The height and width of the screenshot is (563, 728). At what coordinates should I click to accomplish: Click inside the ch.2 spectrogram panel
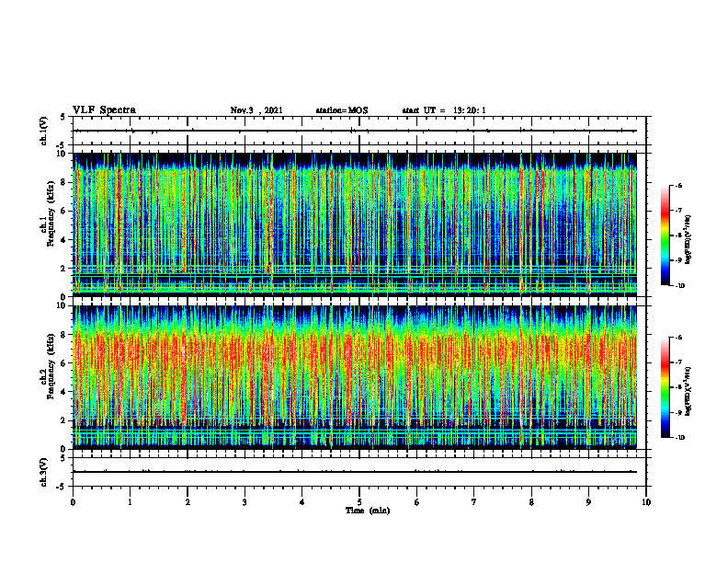[x=355, y=377]
